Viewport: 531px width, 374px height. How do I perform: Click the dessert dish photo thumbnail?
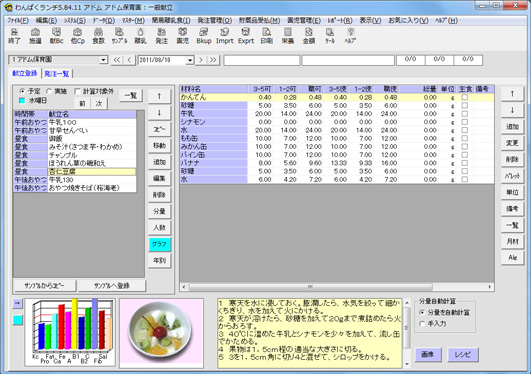click(162, 333)
